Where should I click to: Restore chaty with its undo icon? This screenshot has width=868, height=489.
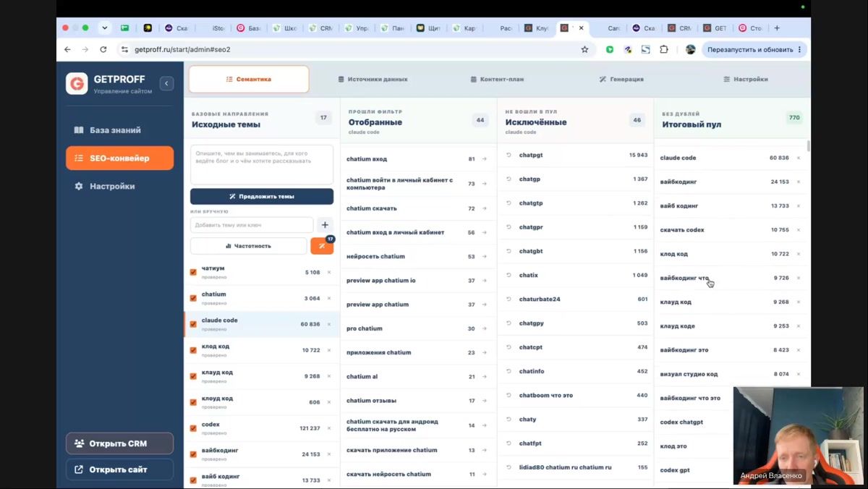point(509,419)
